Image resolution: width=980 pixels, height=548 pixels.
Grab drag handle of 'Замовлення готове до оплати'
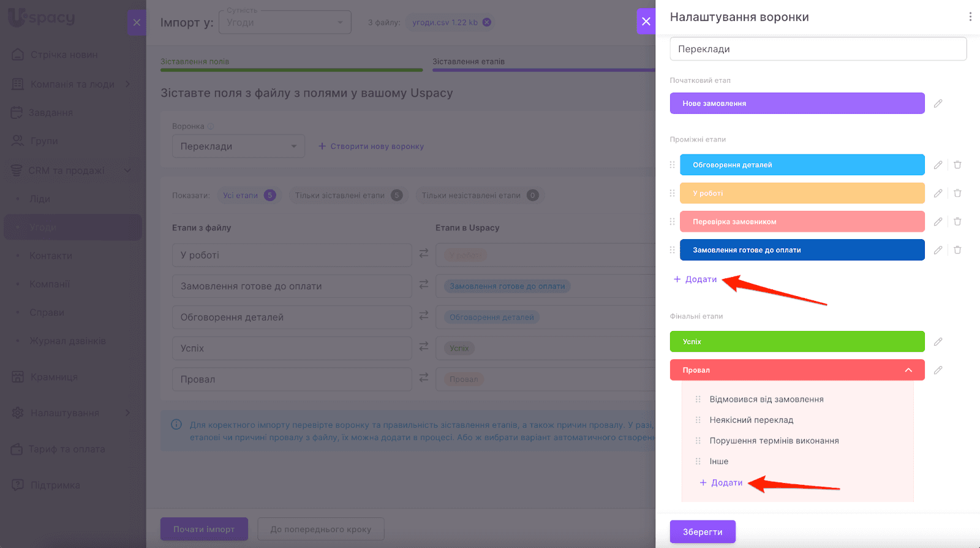[672, 250]
